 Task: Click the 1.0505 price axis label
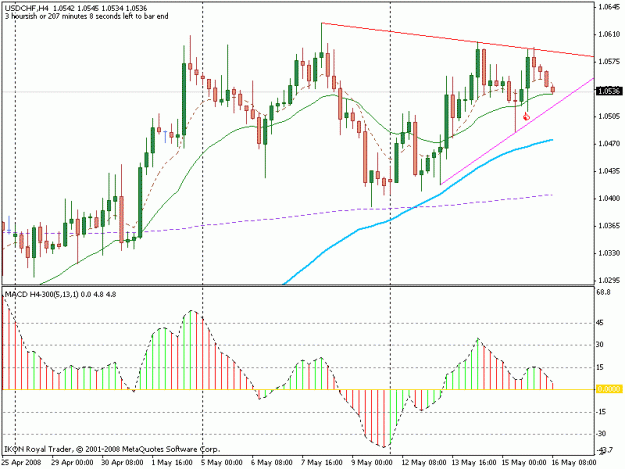tap(609, 116)
